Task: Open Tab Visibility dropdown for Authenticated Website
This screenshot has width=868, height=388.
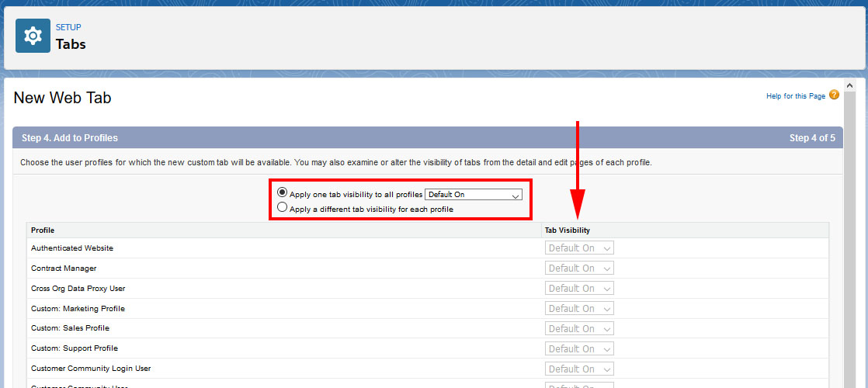Action: point(579,248)
